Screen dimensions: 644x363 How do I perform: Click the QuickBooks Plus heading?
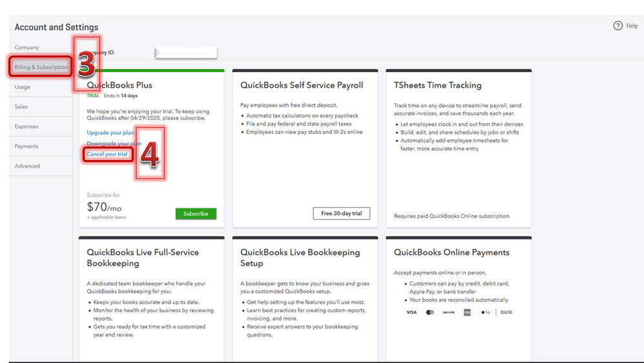119,85
